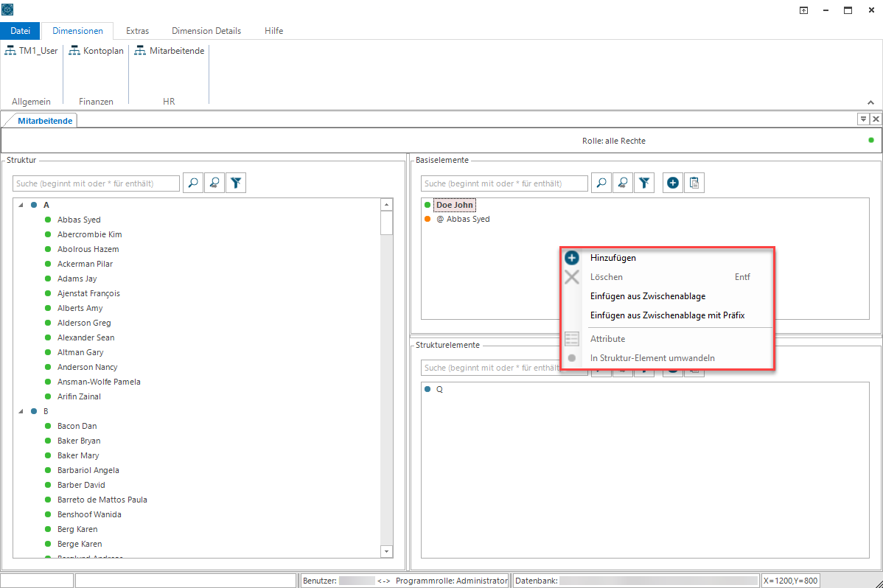
Task: Click the search icon in Basiselemente panel
Action: [x=601, y=183]
